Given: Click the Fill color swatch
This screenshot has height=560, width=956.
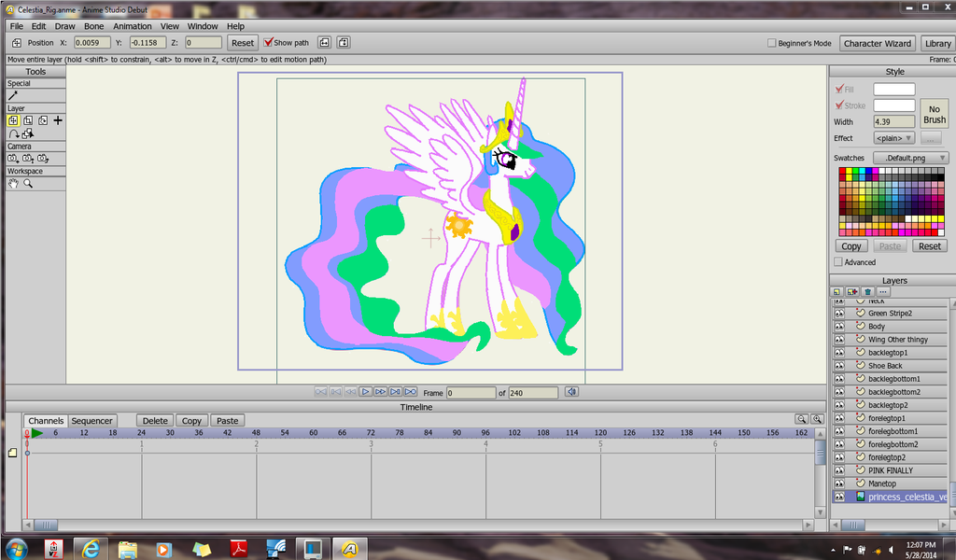Looking at the screenshot, I should (894, 89).
